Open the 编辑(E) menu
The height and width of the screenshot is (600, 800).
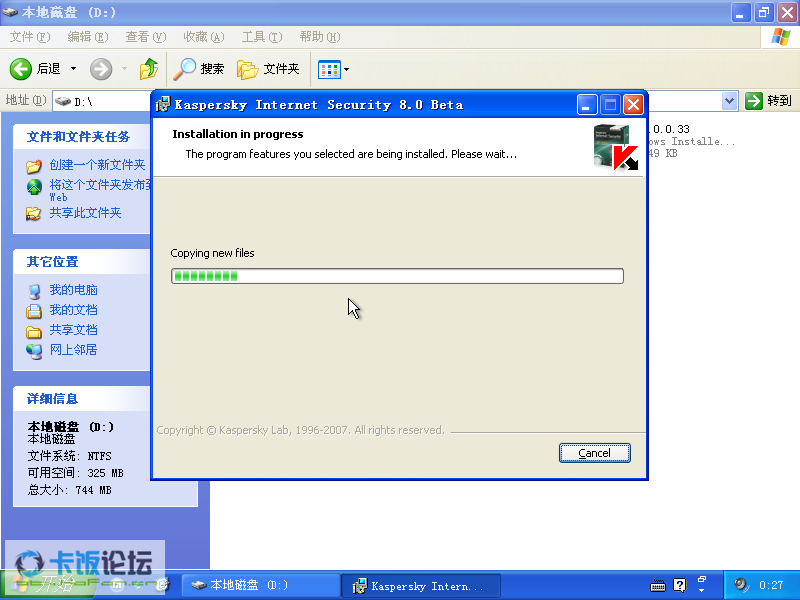88,37
